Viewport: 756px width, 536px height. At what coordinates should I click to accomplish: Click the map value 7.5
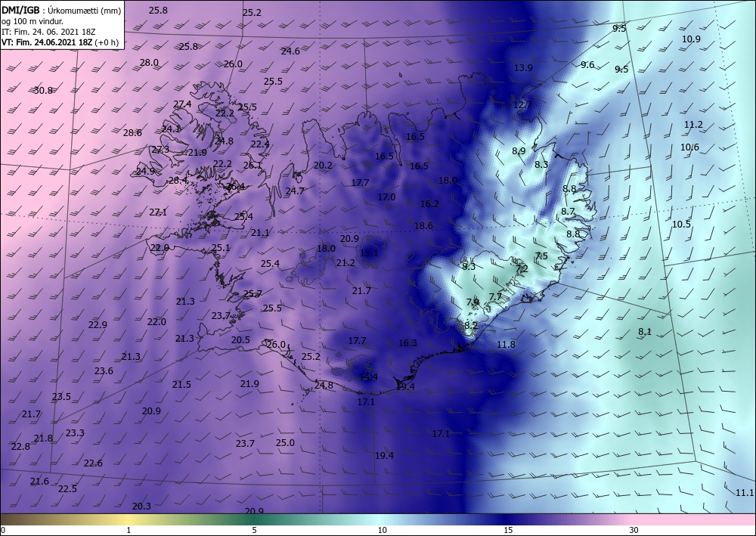point(541,256)
